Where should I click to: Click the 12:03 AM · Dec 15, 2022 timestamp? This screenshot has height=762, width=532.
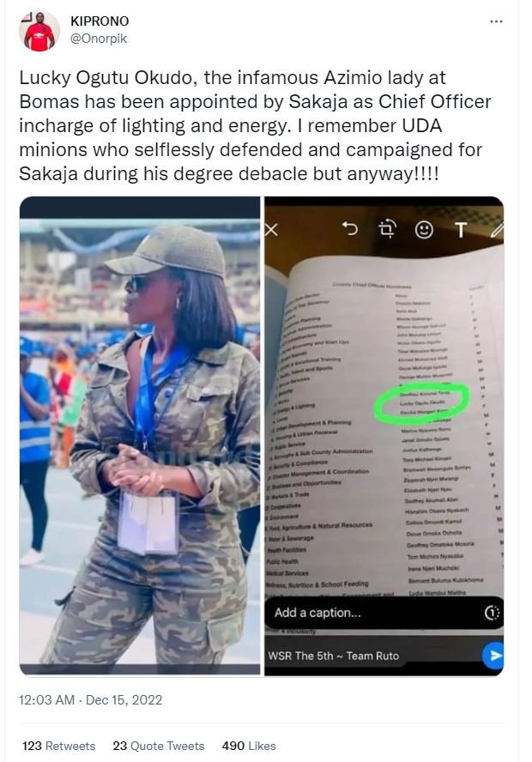[x=90, y=700]
